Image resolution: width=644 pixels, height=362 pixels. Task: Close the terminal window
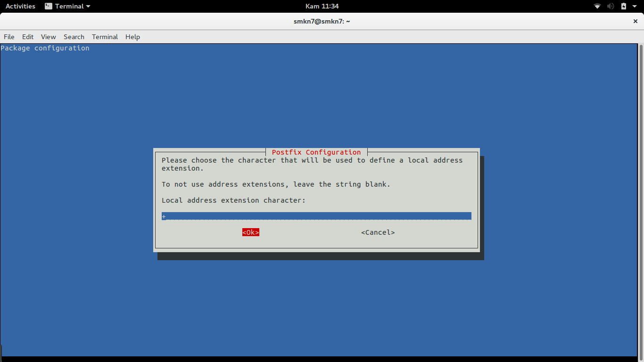[x=635, y=21]
